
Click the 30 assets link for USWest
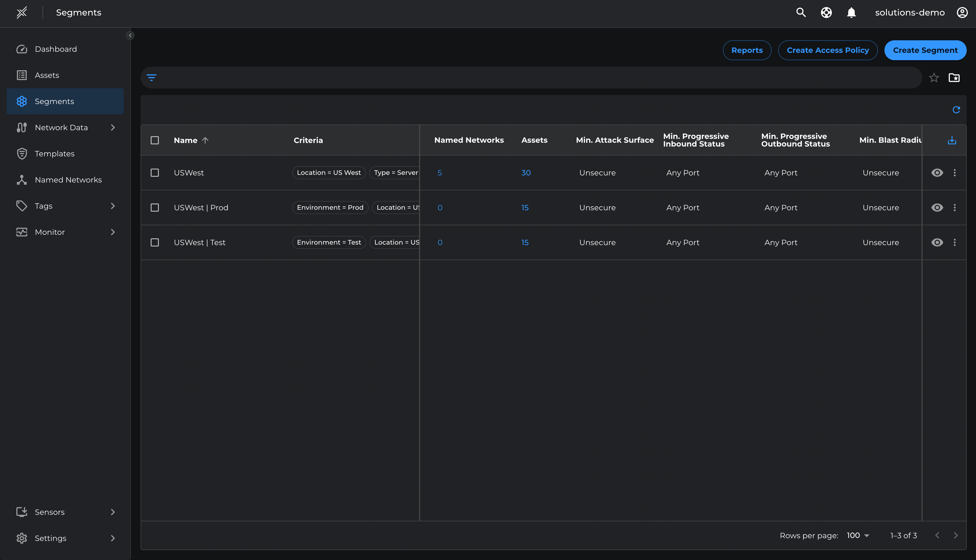[x=526, y=173]
